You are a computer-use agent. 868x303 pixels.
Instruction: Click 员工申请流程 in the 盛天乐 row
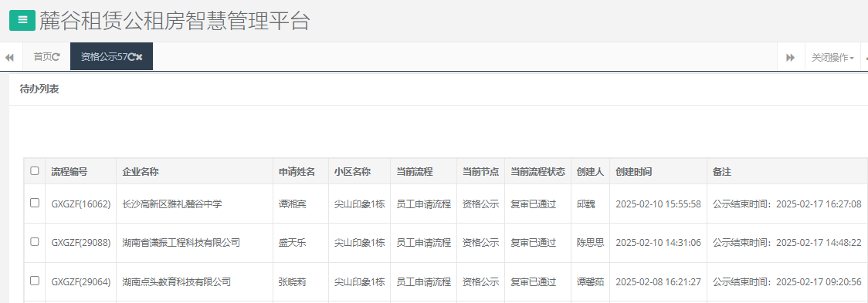tap(423, 243)
